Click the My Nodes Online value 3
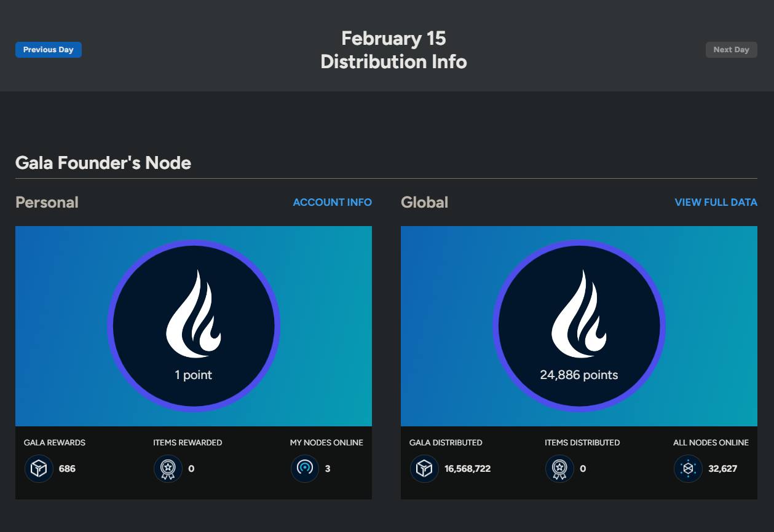Image resolution: width=774 pixels, height=532 pixels. (x=328, y=469)
